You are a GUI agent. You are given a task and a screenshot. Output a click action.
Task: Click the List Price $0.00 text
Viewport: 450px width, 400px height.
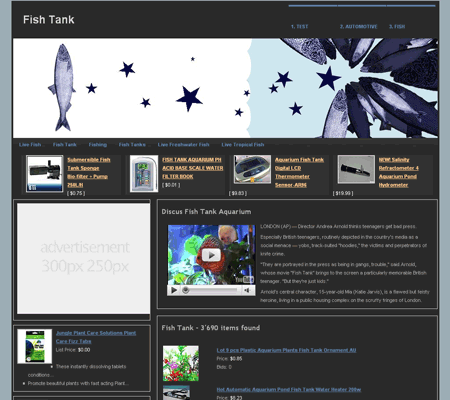pyautogui.click(x=73, y=350)
